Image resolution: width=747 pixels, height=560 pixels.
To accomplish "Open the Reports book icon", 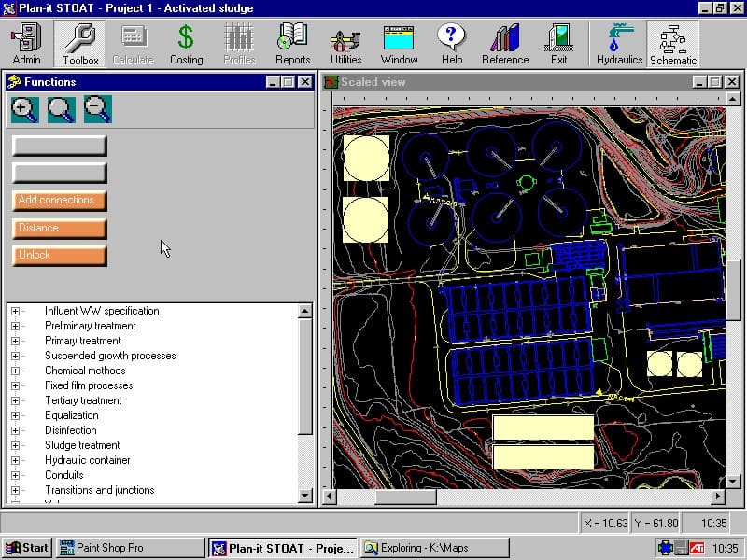I will (292, 44).
